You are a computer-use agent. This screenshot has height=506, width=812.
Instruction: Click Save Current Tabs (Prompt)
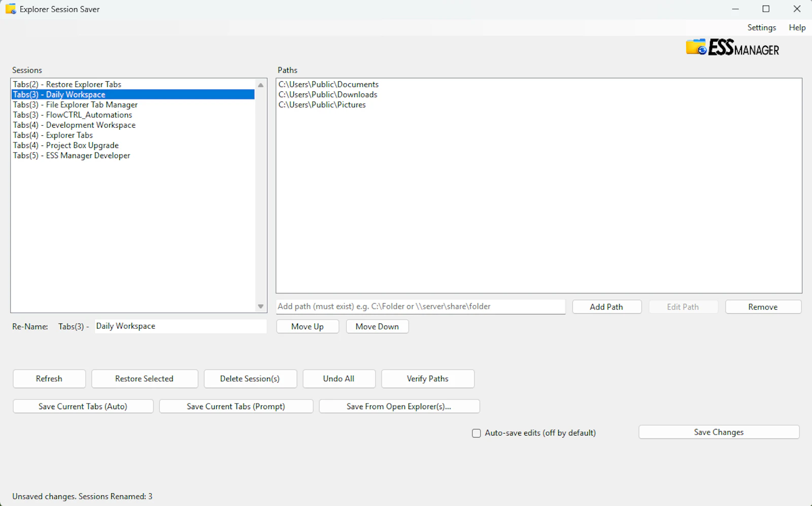(x=236, y=406)
